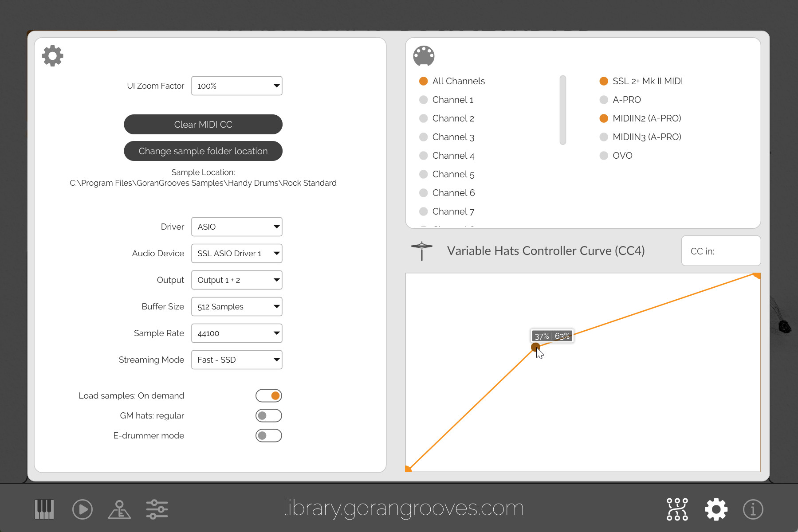Open the UI Zoom Factor dropdown

pyautogui.click(x=237, y=86)
